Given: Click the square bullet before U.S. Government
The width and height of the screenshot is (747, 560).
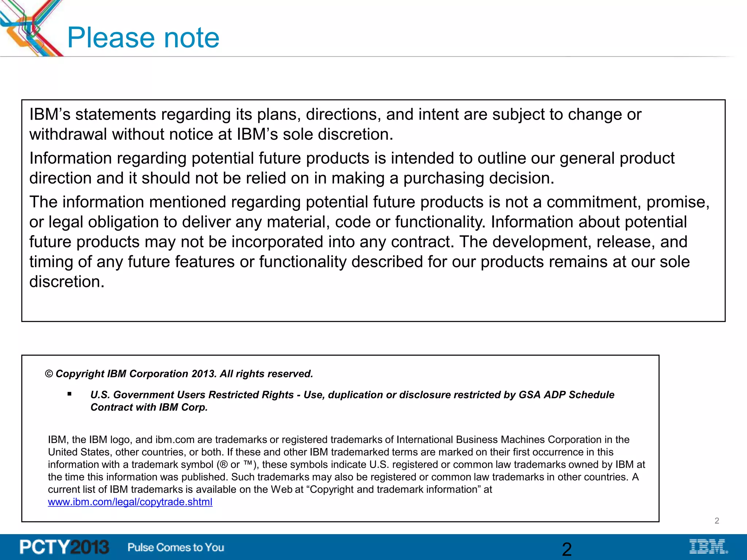Looking at the screenshot, I should pos(69,394).
